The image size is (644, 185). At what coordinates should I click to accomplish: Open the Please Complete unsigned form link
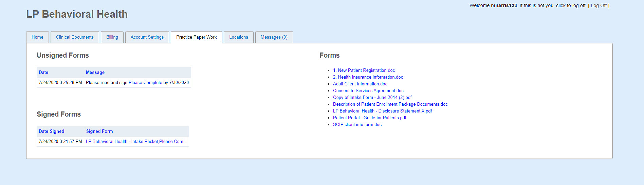pos(145,83)
